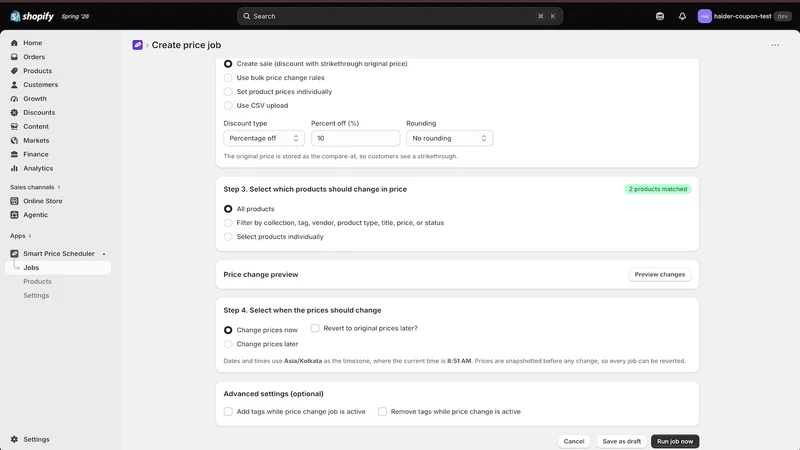This screenshot has height=450, width=800.
Task: Select Set product prices individually
Action: tap(228, 92)
